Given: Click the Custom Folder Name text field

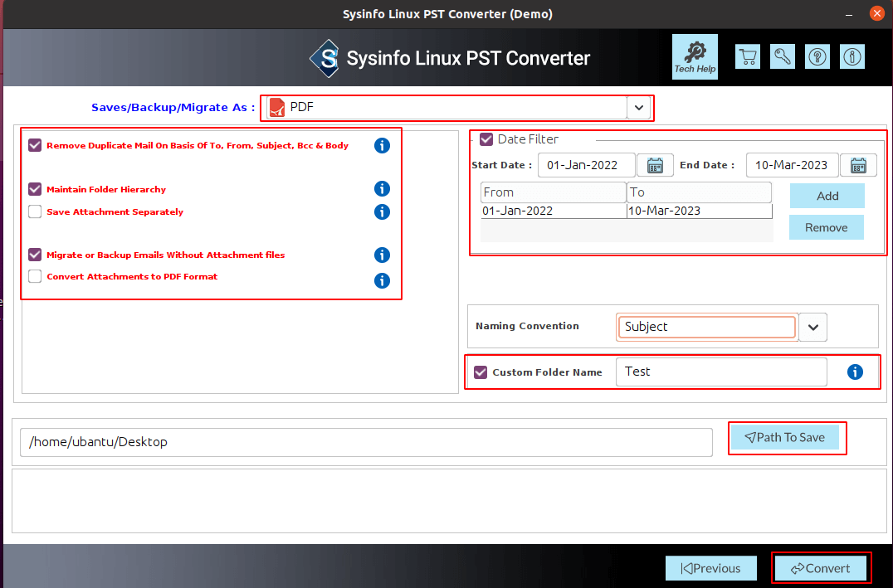Looking at the screenshot, I should click(x=720, y=372).
